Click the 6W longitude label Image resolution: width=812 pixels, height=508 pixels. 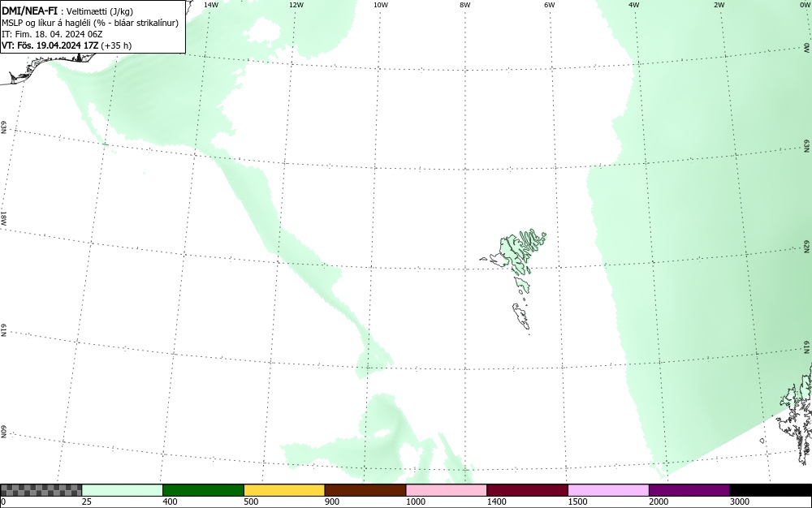550,5
